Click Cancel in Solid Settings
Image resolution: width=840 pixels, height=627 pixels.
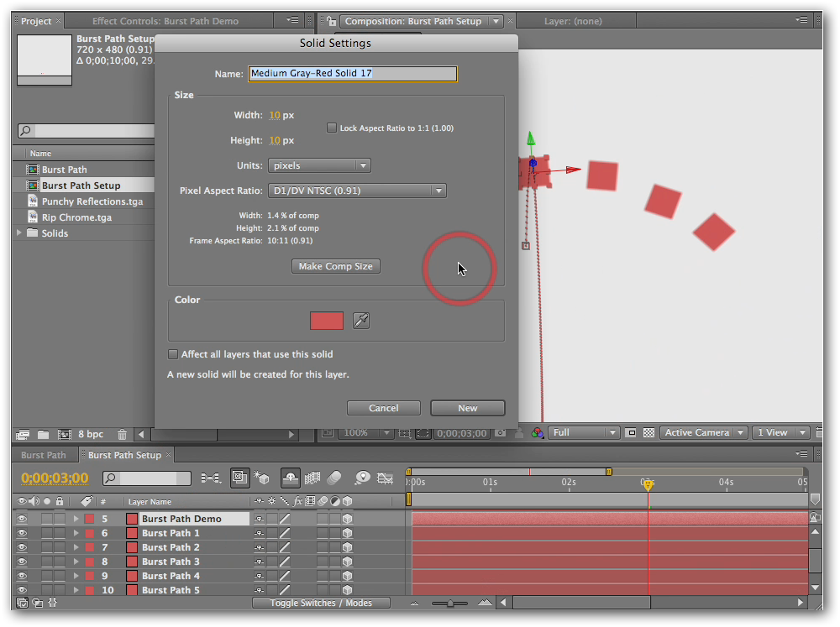[384, 408]
